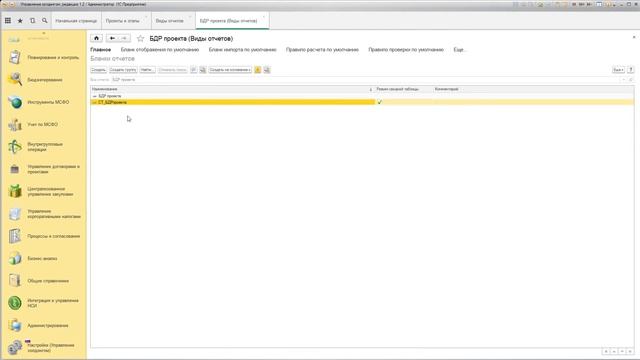Viewport: 640px width, 360px height.
Task: Open Инструменты МСФО section
Action: coord(44,102)
